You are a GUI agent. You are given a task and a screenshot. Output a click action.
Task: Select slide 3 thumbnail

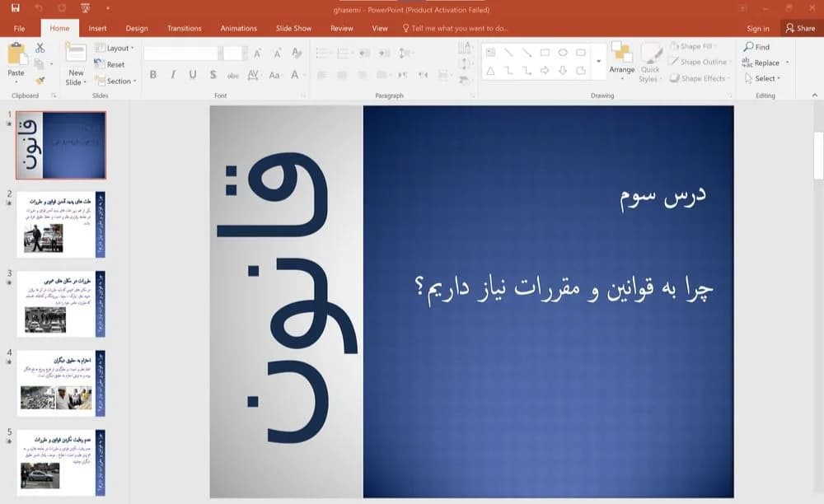coord(60,304)
